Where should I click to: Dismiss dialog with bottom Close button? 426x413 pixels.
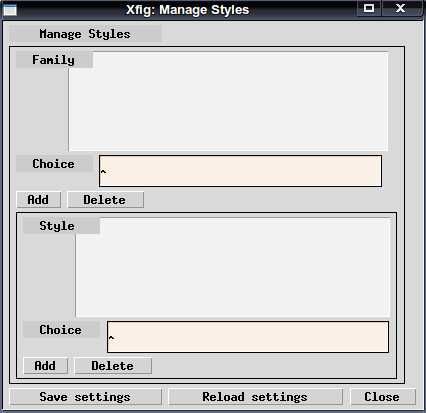point(383,397)
